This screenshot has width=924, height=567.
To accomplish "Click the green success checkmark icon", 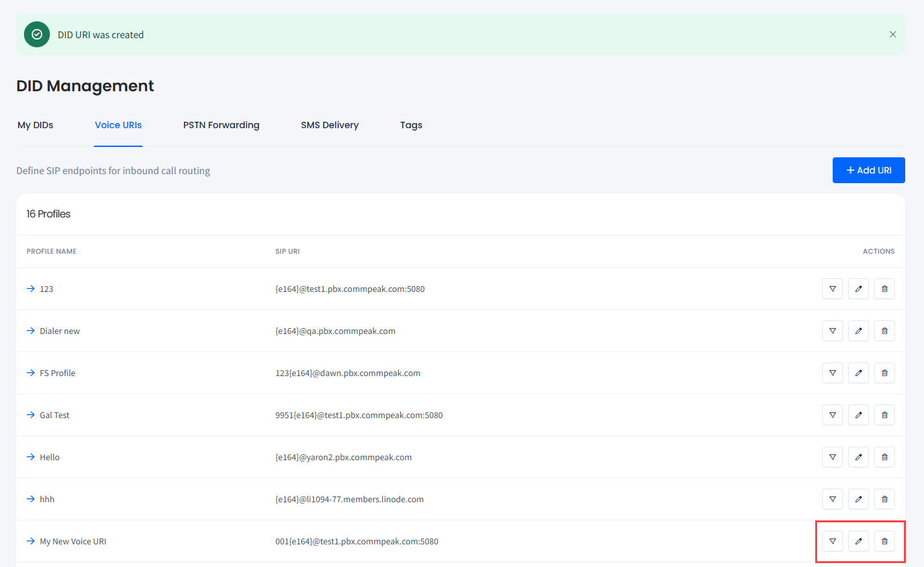I will pos(37,34).
